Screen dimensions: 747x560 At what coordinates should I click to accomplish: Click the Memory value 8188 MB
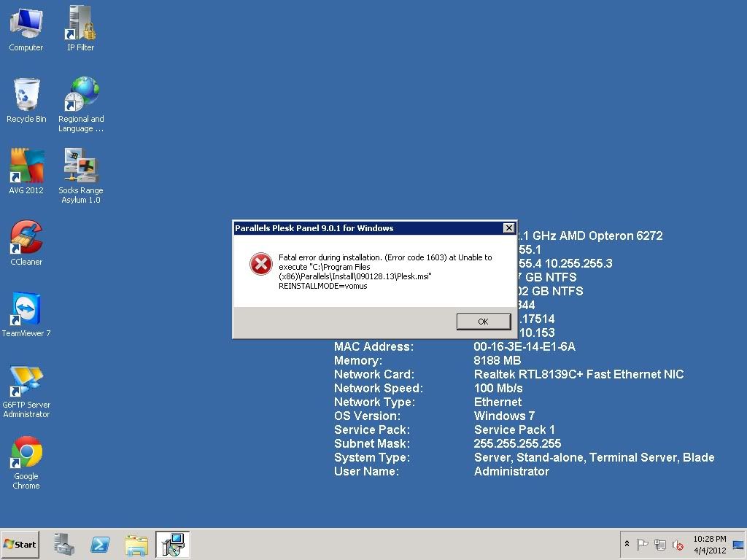click(x=498, y=360)
